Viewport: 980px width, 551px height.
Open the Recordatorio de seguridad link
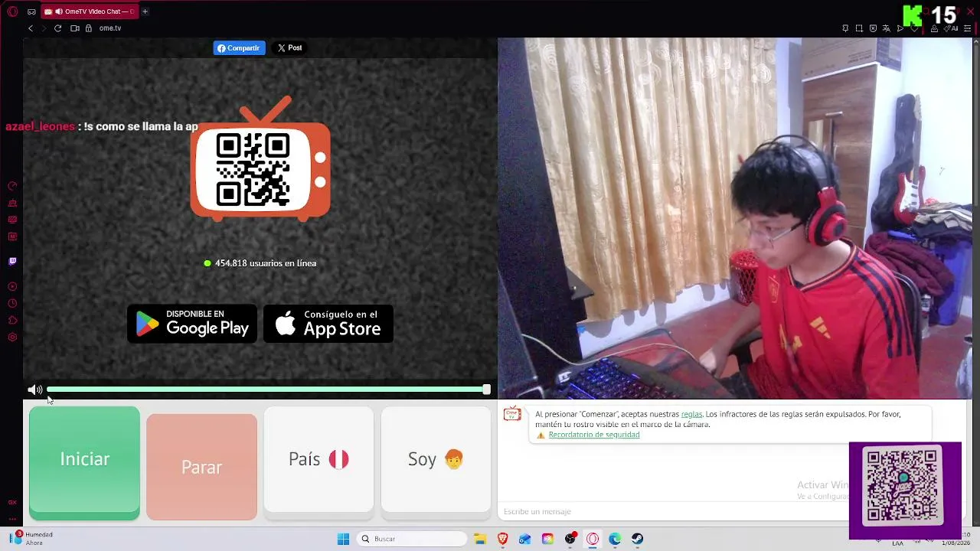pyautogui.click(x=594, y=435)
